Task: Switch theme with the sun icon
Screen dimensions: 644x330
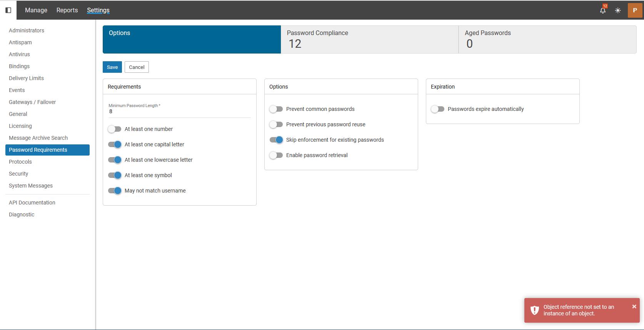Action: 618,10
